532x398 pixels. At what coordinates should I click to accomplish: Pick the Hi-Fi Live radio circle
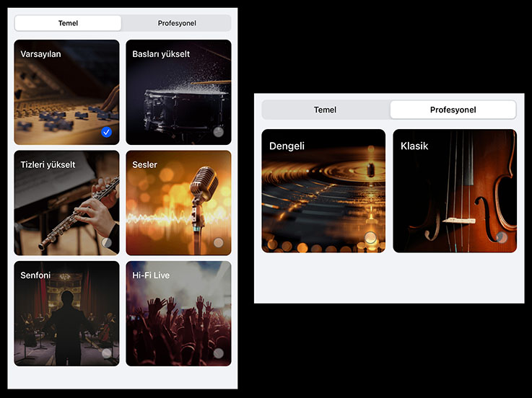(219, 353)
